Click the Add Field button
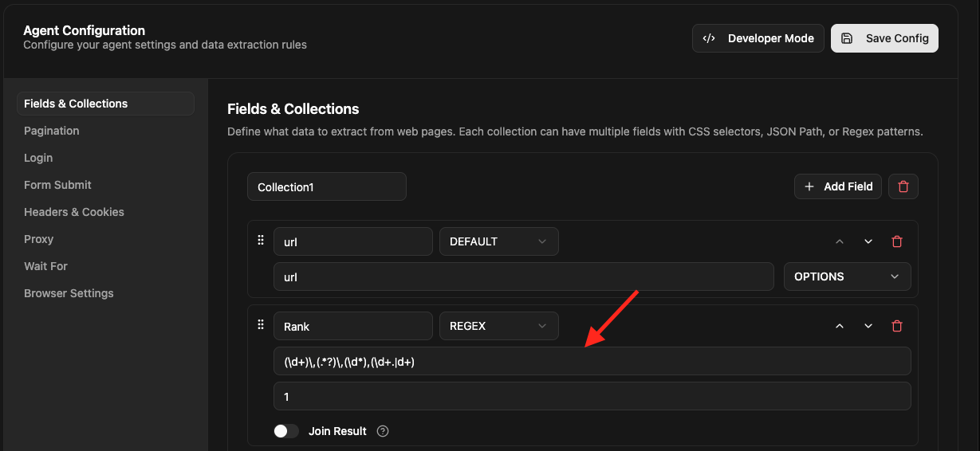 838,186
